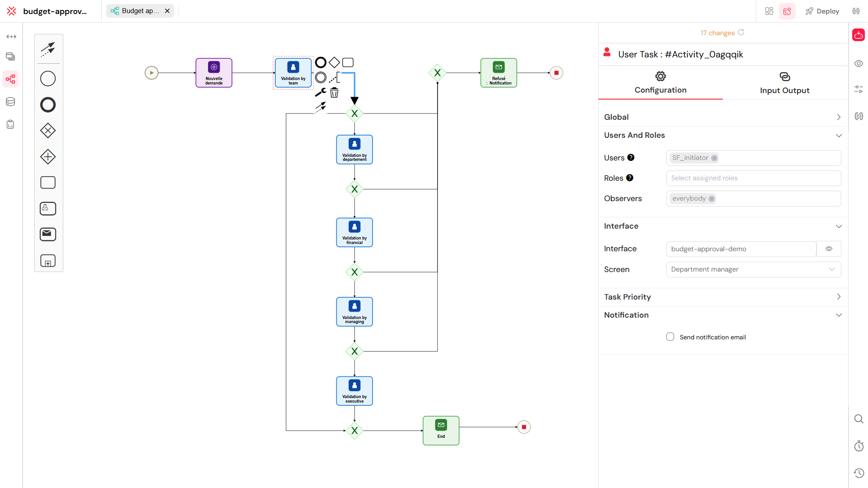Viewport: 868px width, 488px height.
Task: Remove the everybody observer tag
Action: click(x=712, y=198)
